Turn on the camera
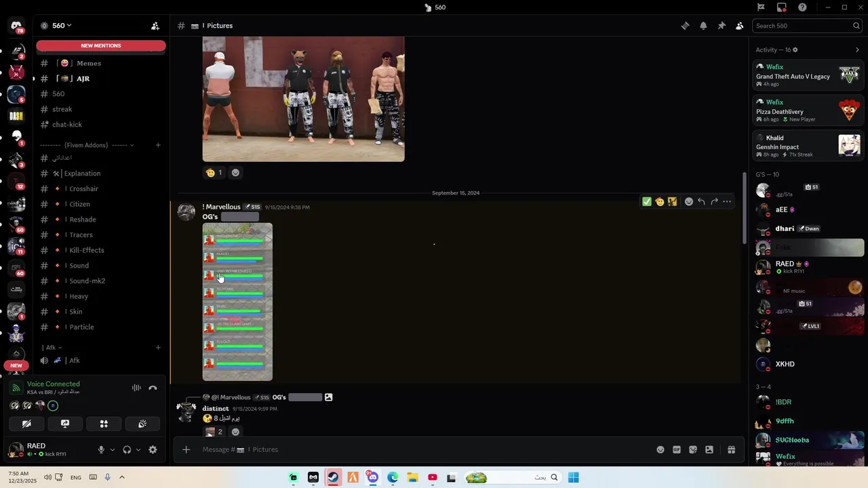 coord(26,424)
